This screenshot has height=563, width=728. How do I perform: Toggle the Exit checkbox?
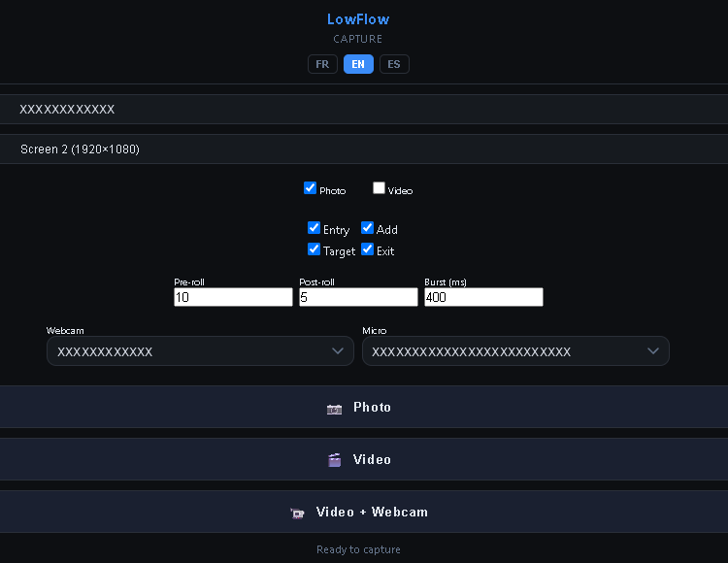click(x=367, y=249)
